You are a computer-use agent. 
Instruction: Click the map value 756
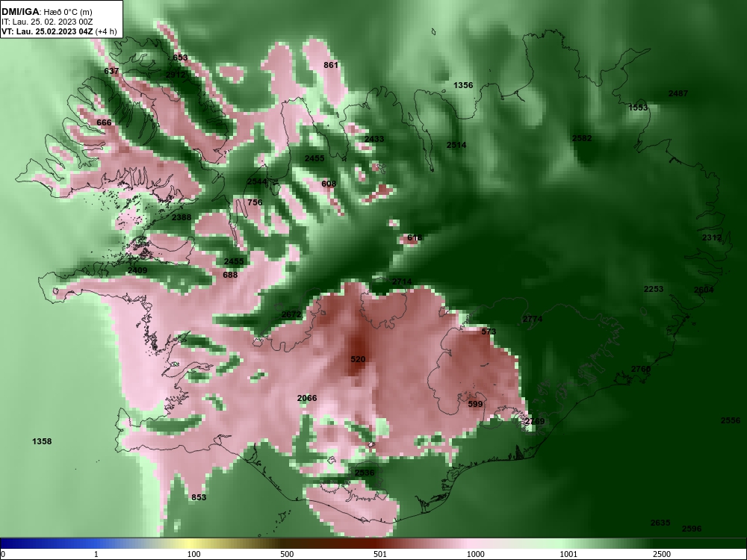click(255, 202)
